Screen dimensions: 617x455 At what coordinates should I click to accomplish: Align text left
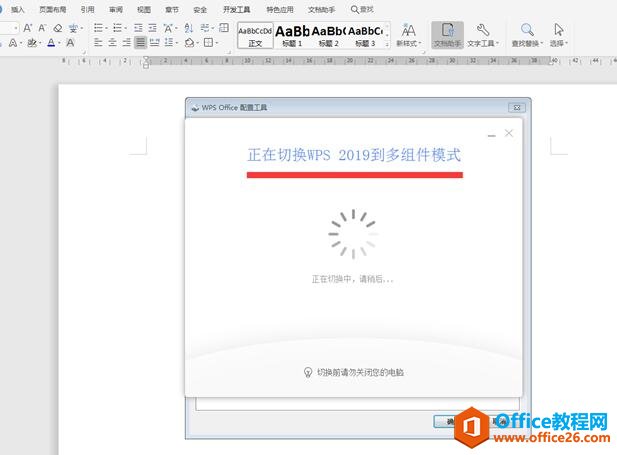click(x=98, y=43)
